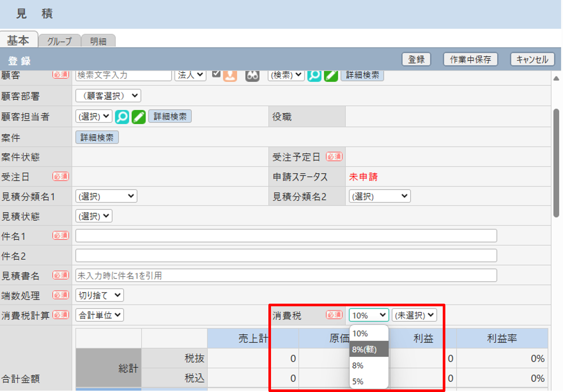This screenshot has width=563, height=392.
Task: Open the 端数処理 切り捨て dropdown
Action: tap(100, 295)
